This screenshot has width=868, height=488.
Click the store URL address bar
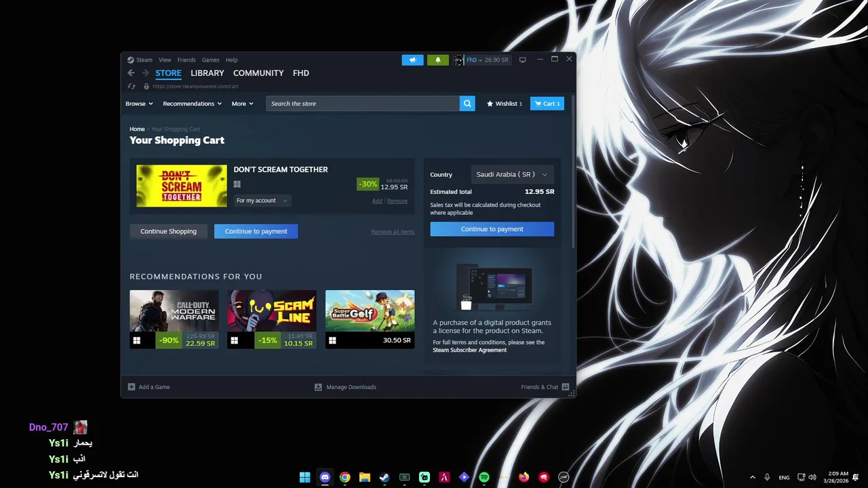195,87
